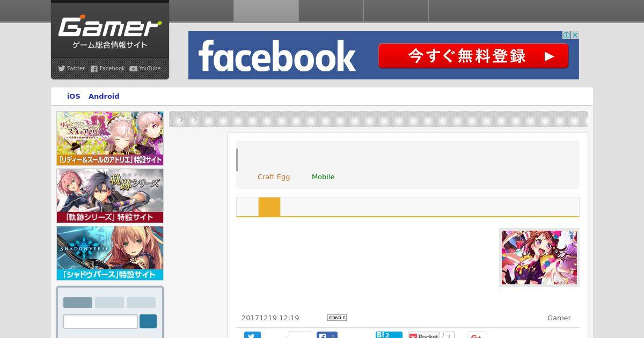
Task: Open the 軌跡シリーズ special site banner
Action: (x=110, y=196)
